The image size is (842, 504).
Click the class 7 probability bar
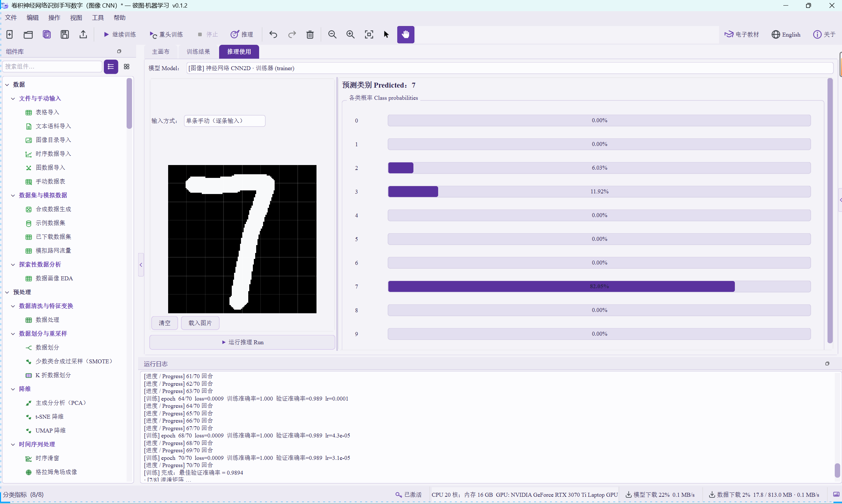click(x=599, y=286)
